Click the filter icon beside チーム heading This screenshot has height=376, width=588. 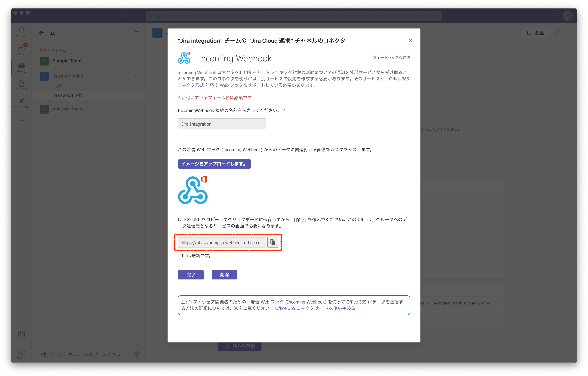(x=137, y=33)
